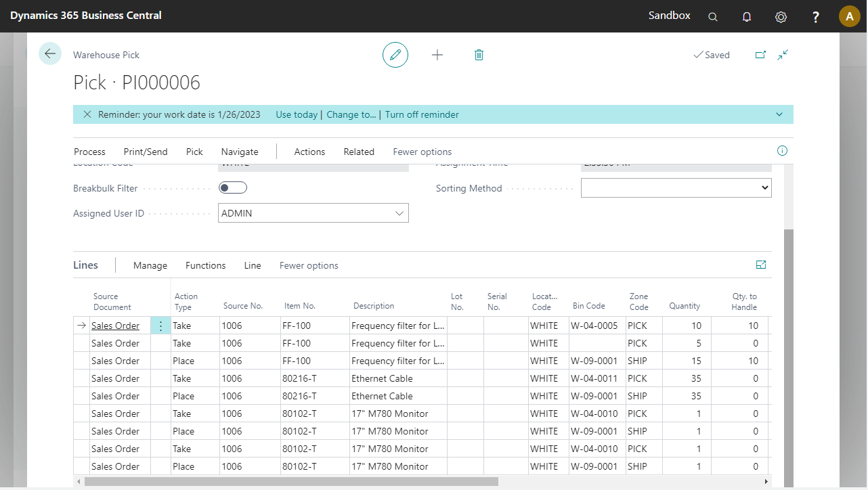The width and height of the screenshot is (868, 490).
Task: Open the Print/Send menu
Action: pos(146,152)
